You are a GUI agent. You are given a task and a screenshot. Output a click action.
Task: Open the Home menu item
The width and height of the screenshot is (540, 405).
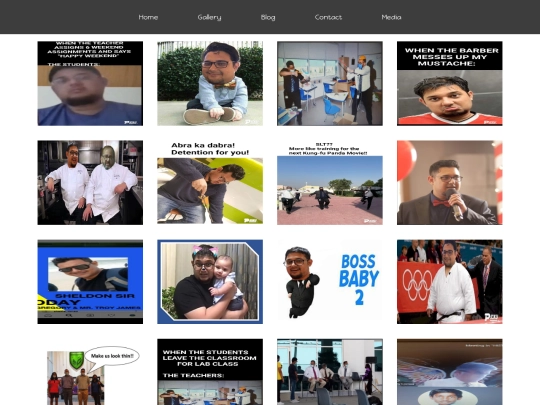[148, 17]
